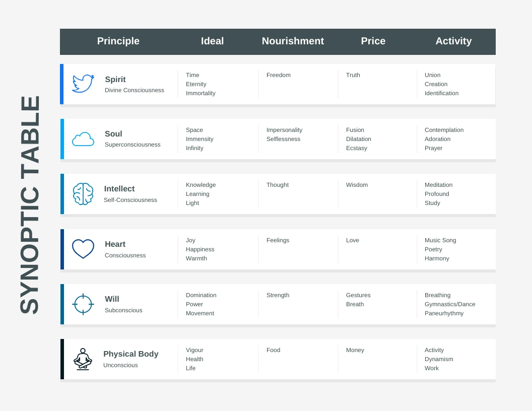This screenshot has height=411, width=532.
Task: Click the Twitter bird icon beside Spirit
Action: pos(83,84)
